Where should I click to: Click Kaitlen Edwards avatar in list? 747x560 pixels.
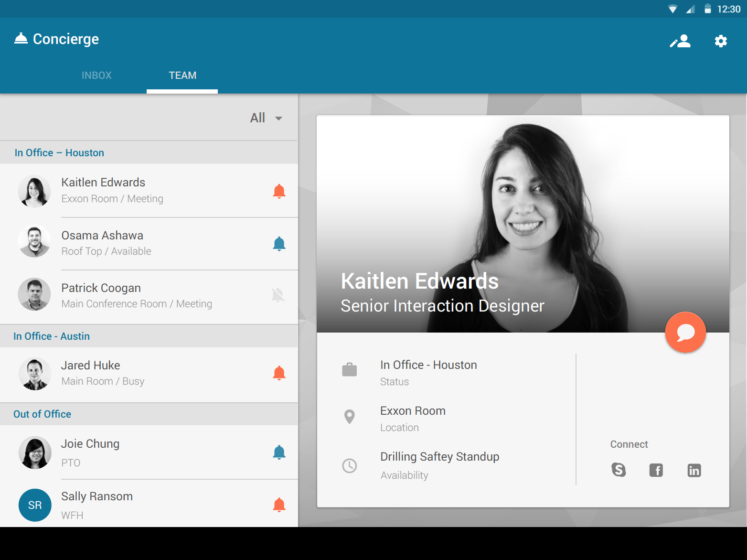pyautogui.click(x=34, y=191)
